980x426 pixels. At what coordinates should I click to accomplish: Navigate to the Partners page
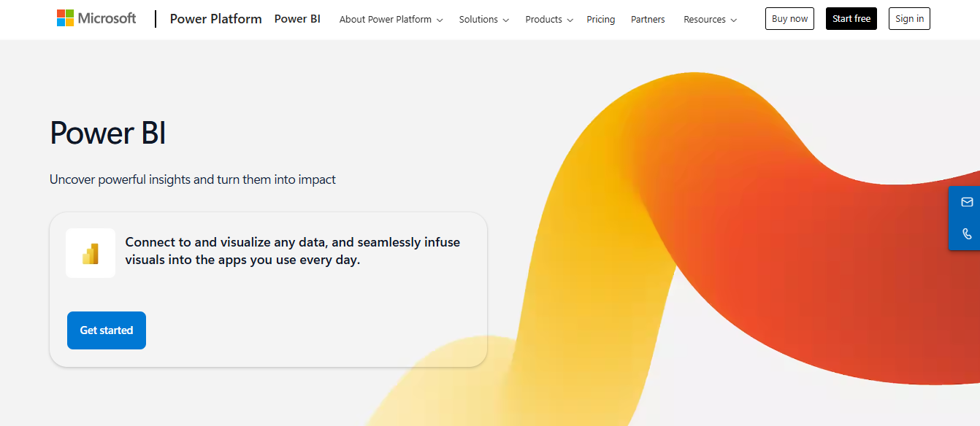(648, 20)
